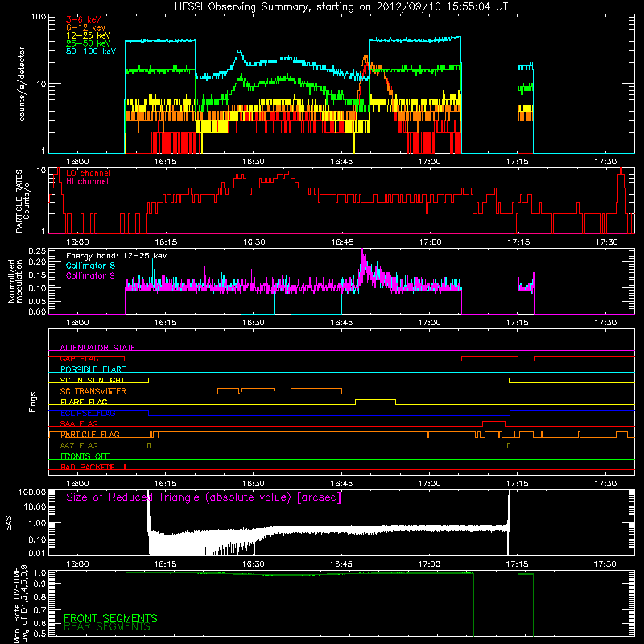Screen dimensions: 644x644
Task: Select the red 3-6 keV legend entry
Action: tap(83, 19)
